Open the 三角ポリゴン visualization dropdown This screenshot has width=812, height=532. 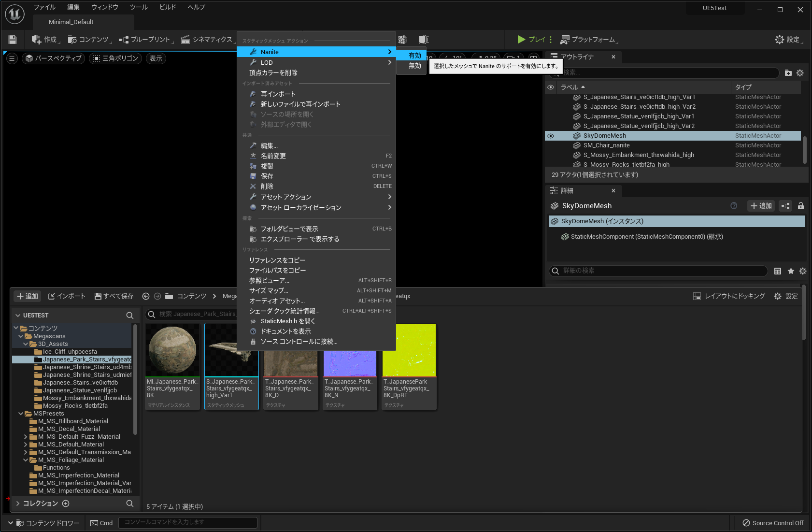pos(115,58)
